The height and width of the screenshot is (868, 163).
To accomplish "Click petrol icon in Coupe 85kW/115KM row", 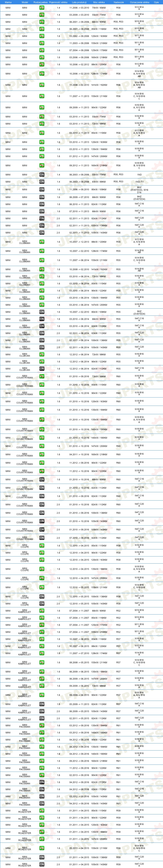I will [x=42, y=546].
